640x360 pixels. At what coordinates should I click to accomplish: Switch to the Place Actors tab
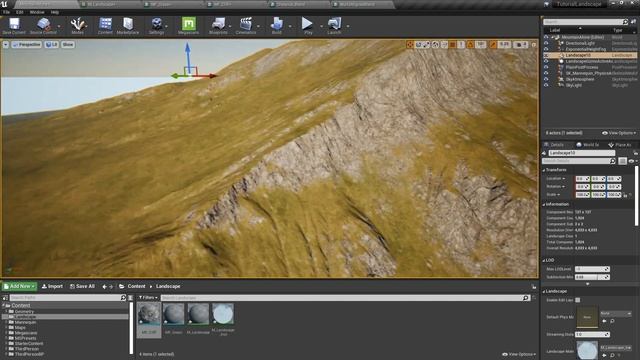click(x=620, y=145)
